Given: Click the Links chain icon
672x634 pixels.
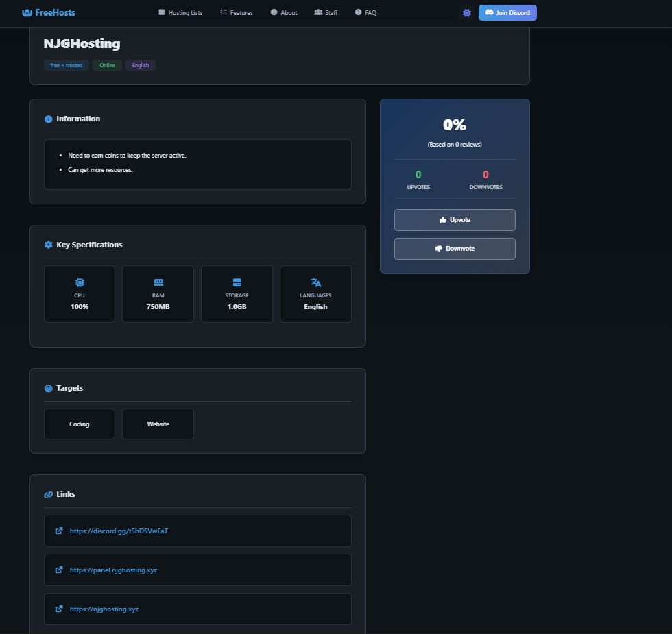Looking at the screenshot, I should click(x=47, y=494).
